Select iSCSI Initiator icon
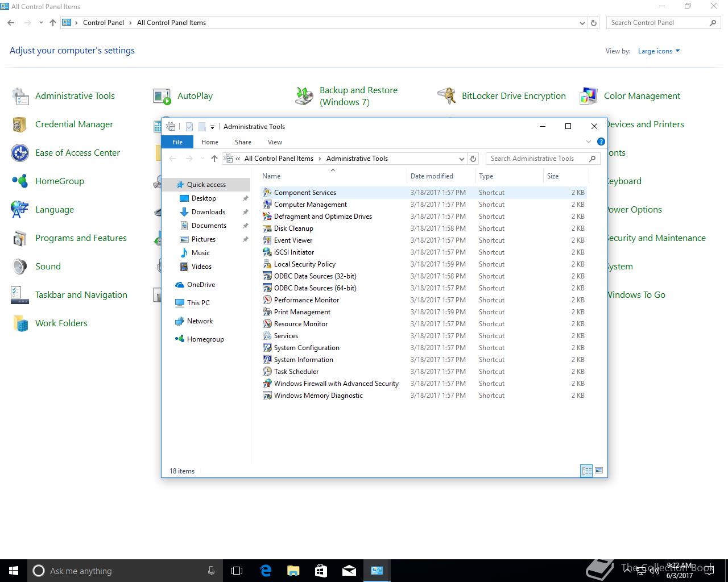The width and height of the screenshot is (728, 582). [267, 252]
